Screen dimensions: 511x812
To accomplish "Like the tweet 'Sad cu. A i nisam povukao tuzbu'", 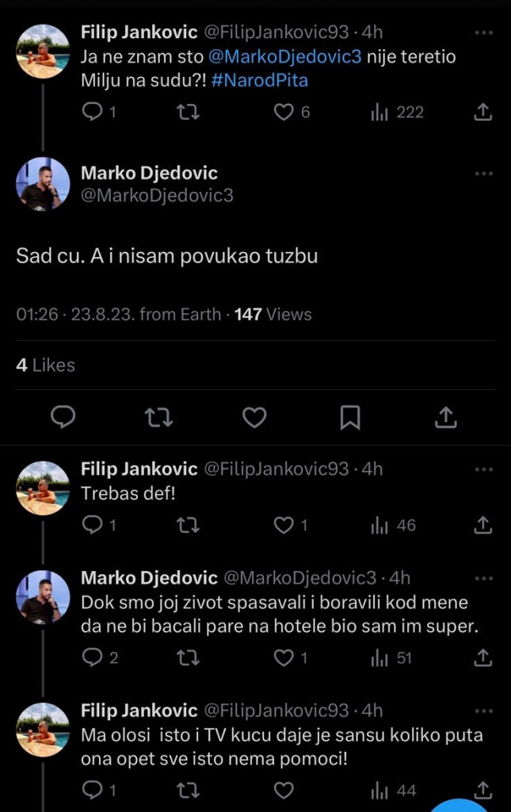I will (254, 416).
